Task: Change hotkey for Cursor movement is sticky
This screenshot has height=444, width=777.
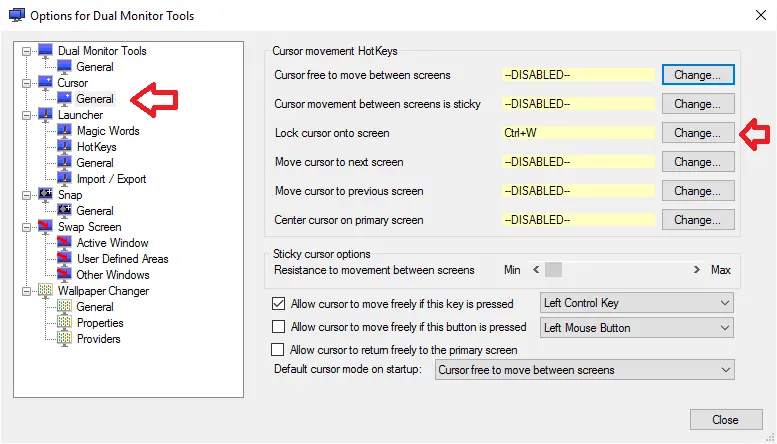Action: click(698, 104)
